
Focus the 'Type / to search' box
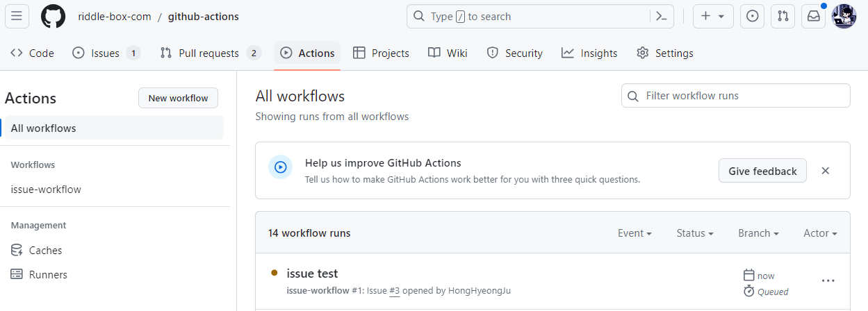[x=540, y=16]
